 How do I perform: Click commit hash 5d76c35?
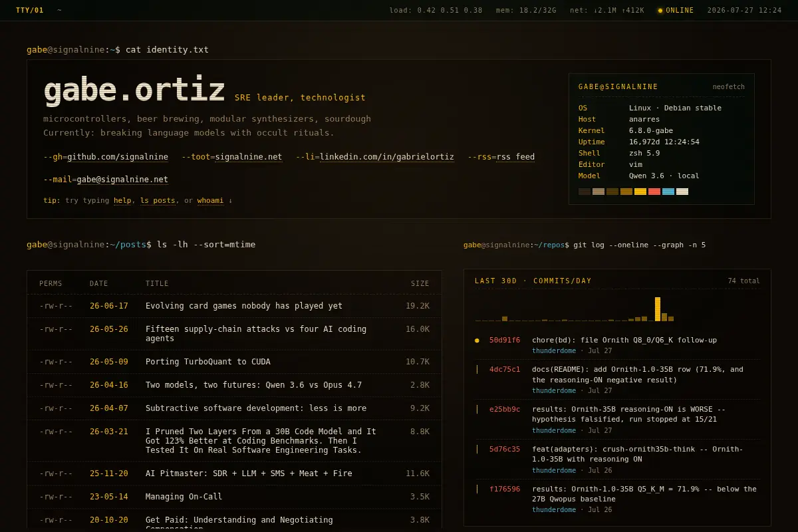tap(505, 450)
